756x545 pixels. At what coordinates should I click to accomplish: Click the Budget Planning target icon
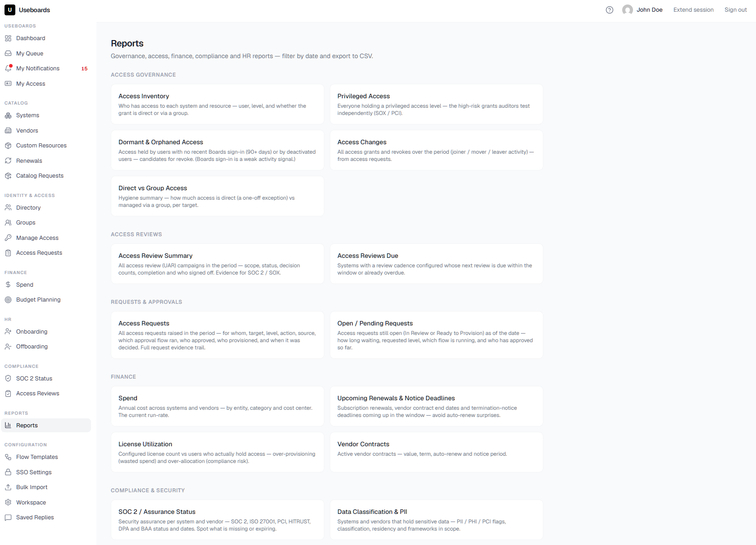coord(8,300)
